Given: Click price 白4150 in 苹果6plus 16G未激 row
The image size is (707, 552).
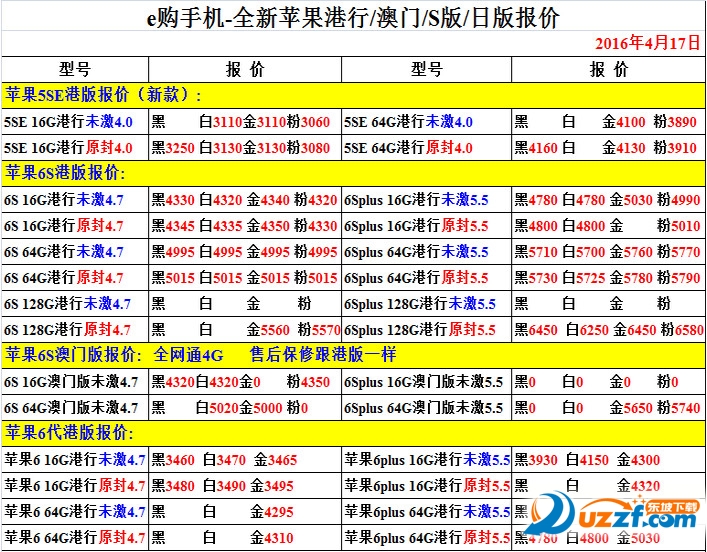Looking at the screenshot, I should click(588, 460).
